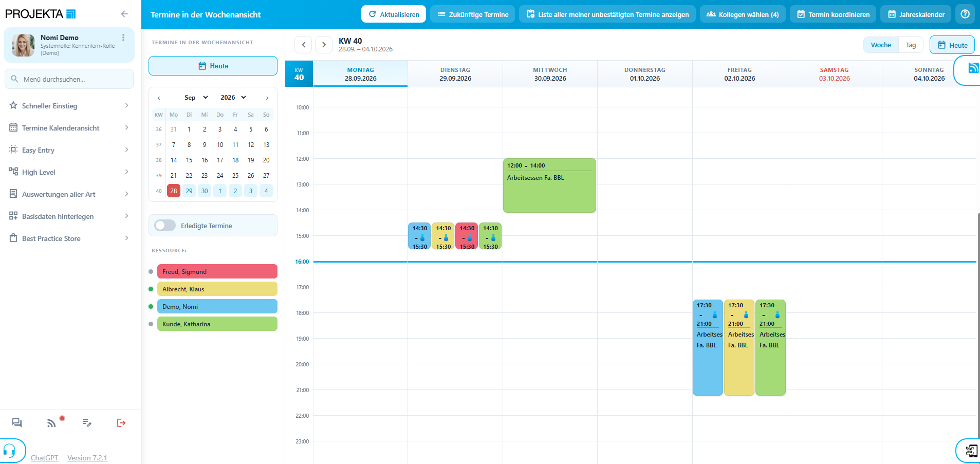Toggle Erledigte Termine switch

point(165,226)
